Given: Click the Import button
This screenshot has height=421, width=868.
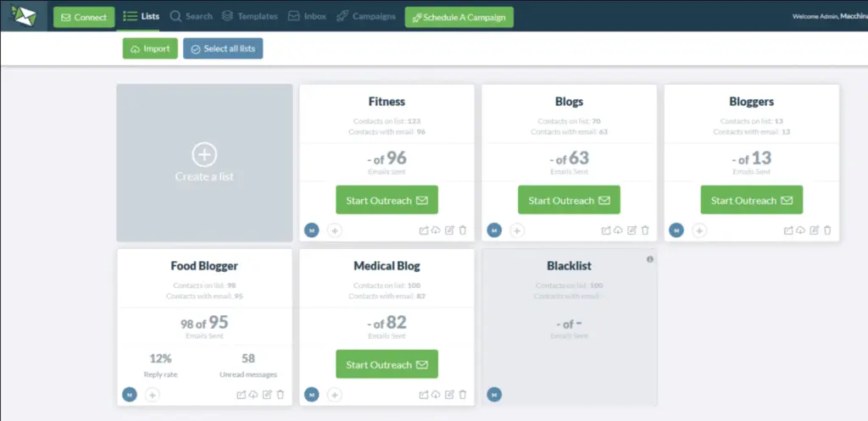Looking at the screenshot, I should [150, 48].
